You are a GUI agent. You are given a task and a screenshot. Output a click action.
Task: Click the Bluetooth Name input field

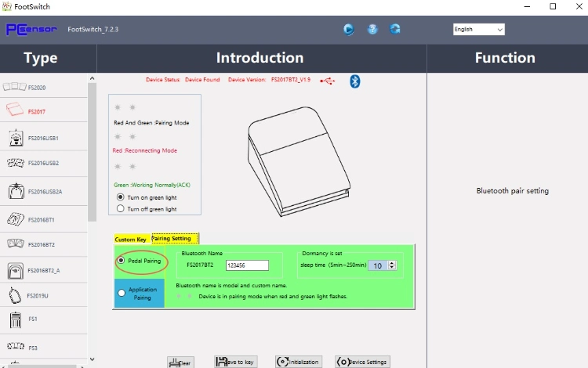(x=247, y=265)
